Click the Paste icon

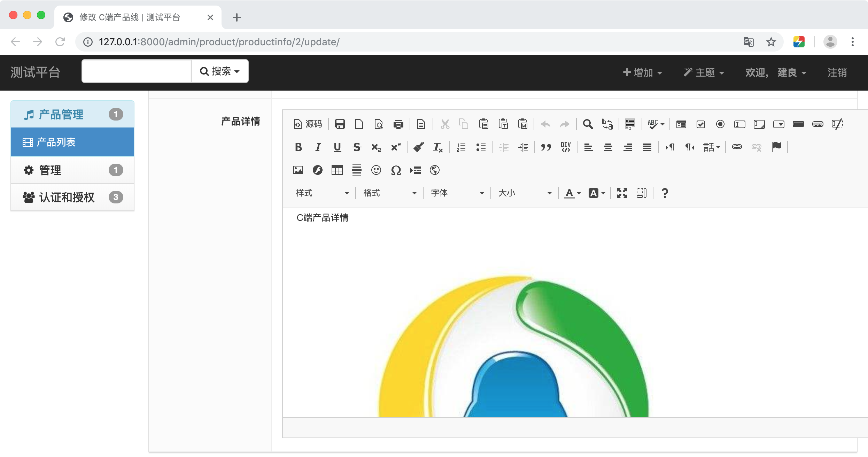[x=483, y=124]
